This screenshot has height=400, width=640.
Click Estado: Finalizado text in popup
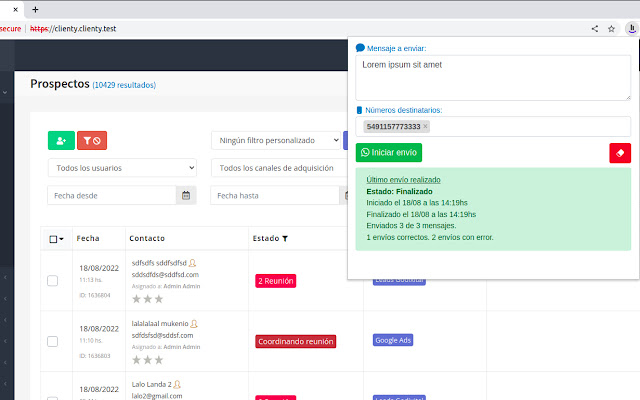point(399,191)
